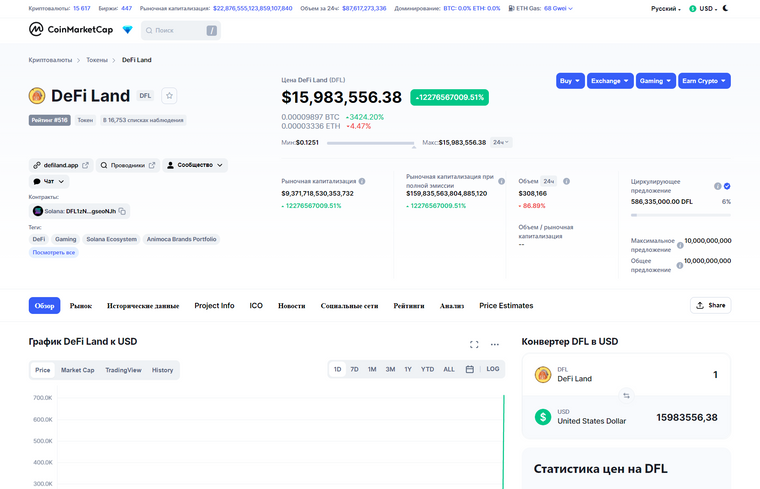Open the Рейтинги tab
Image resolution: width=760 pixels, height=489 pixels.
(409, 306)
